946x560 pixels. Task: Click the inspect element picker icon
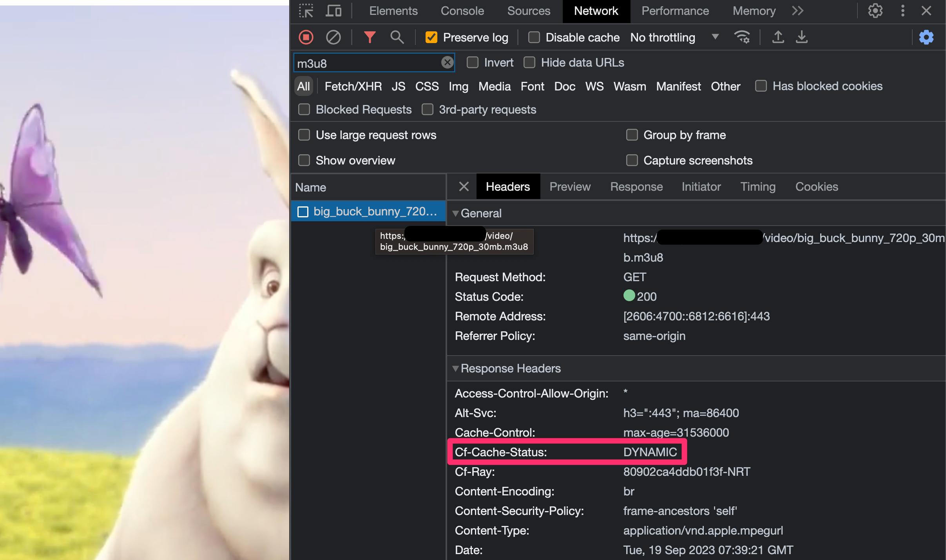point(306,11)
